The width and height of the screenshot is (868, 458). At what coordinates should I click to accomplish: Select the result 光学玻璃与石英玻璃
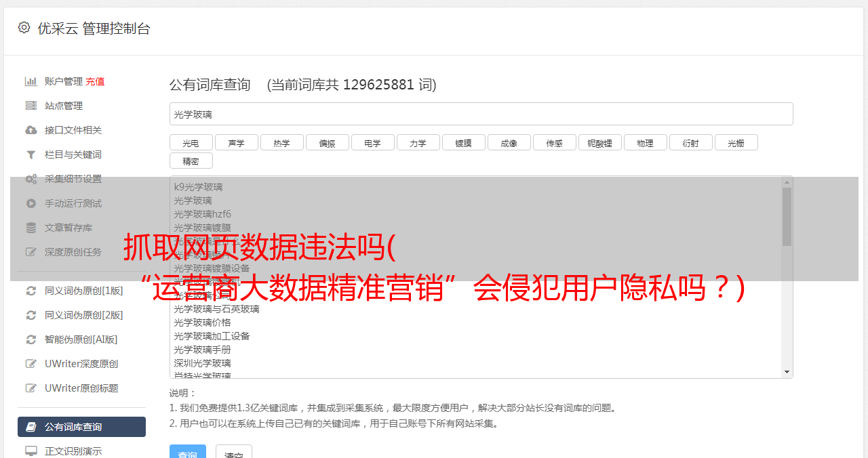(x=216, y=309)
